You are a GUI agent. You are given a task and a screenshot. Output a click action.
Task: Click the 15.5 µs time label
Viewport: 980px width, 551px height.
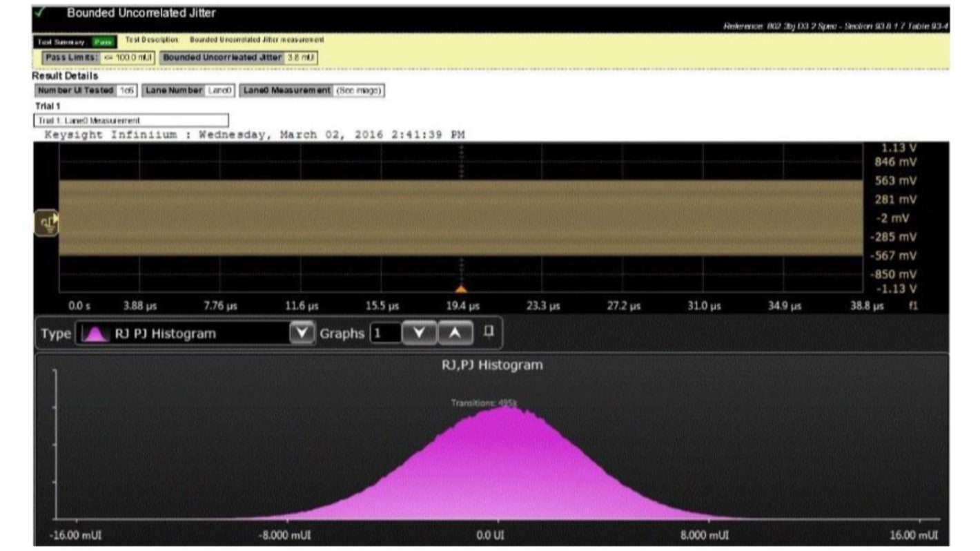pos(382,305)
